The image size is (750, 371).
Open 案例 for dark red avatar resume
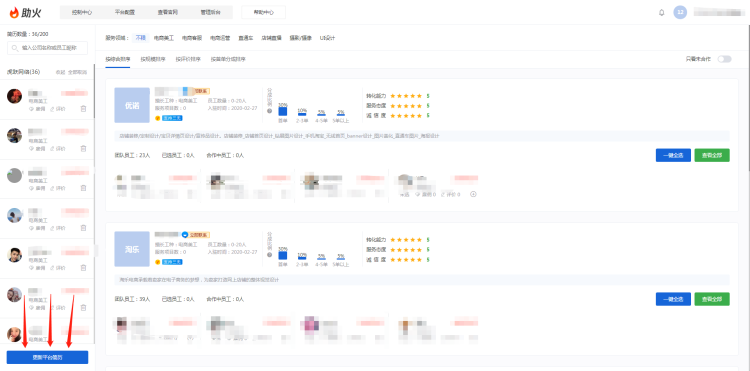(37, 109)
